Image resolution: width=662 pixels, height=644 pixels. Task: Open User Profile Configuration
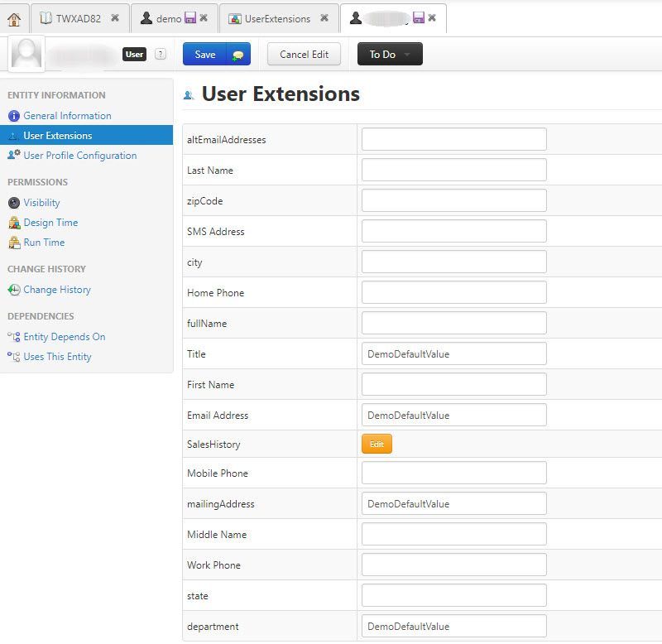click(80, 156)
